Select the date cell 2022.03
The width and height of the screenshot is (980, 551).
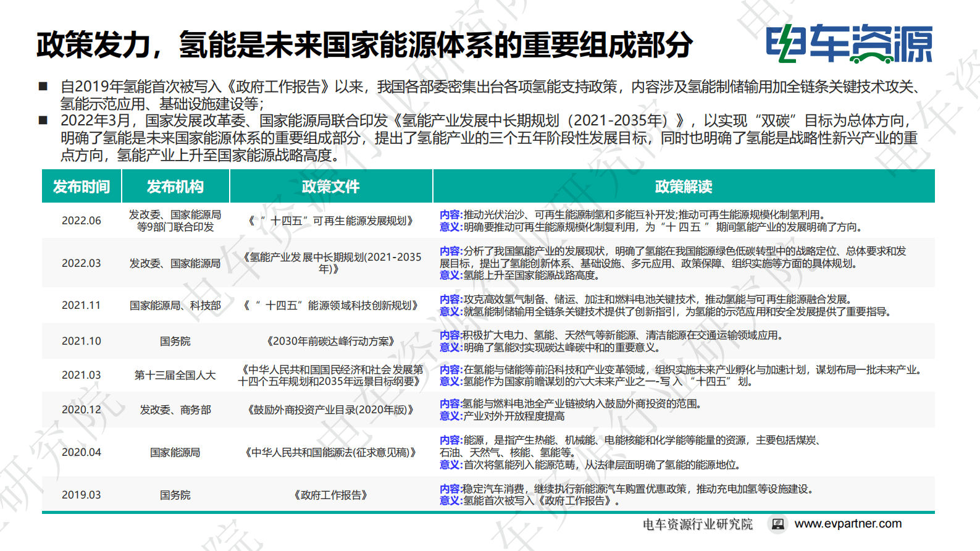tap(82, 263)
